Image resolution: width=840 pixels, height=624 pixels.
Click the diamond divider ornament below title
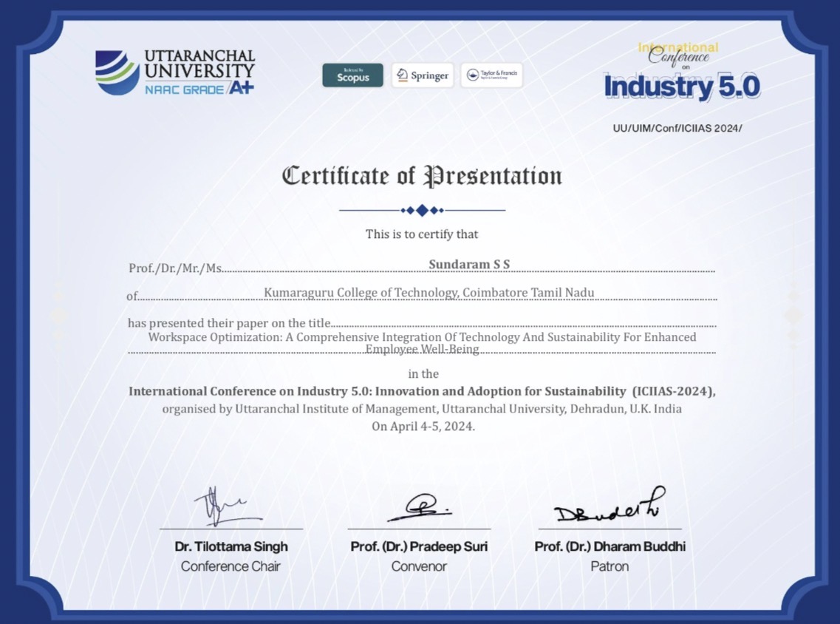422,211
